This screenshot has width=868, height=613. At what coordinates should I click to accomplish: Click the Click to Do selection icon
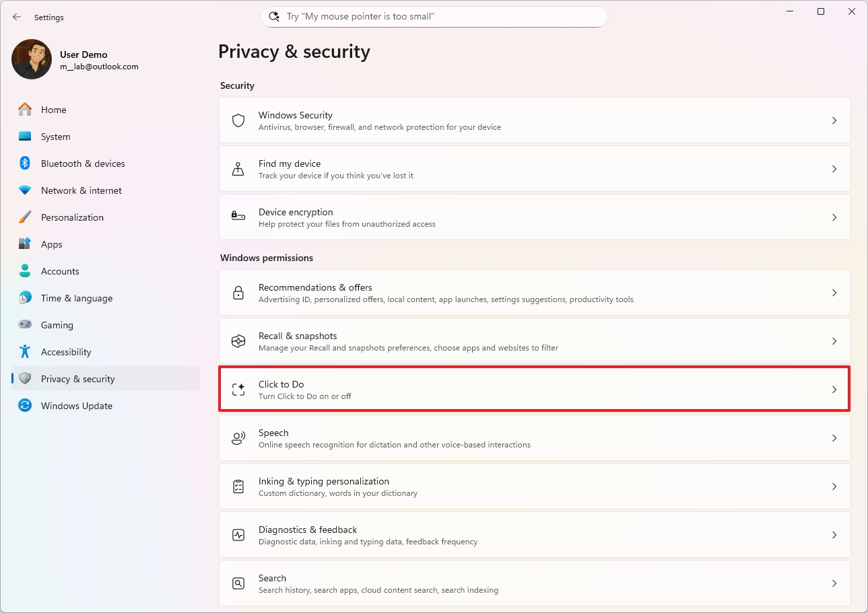[x=238, y=389]
